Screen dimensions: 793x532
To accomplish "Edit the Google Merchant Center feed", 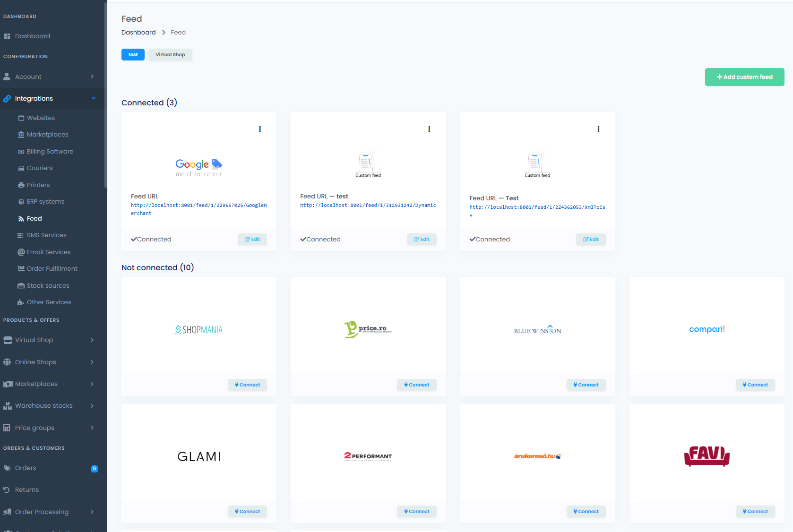I will click(252, 240).
